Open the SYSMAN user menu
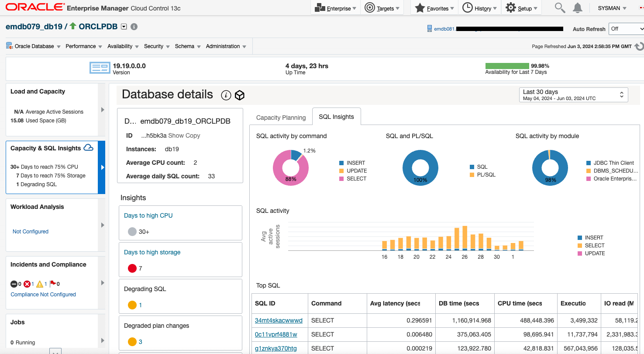Viewport: 644px width, 354px height. pyautogui.click(x=612, y=8)
